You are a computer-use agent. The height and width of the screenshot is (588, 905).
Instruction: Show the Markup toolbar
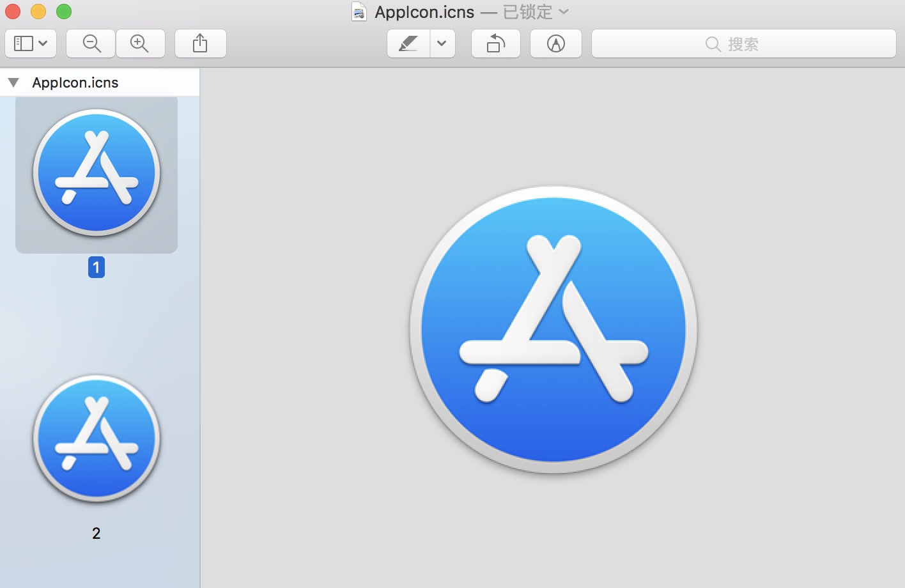[556, 43]
